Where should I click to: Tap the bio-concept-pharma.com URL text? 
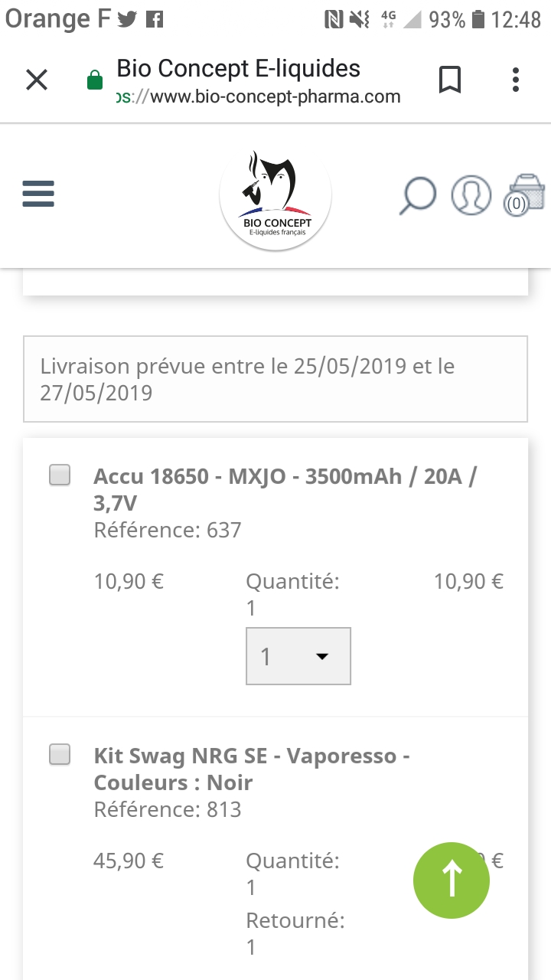pyautogui.click(x=260, y=96)
